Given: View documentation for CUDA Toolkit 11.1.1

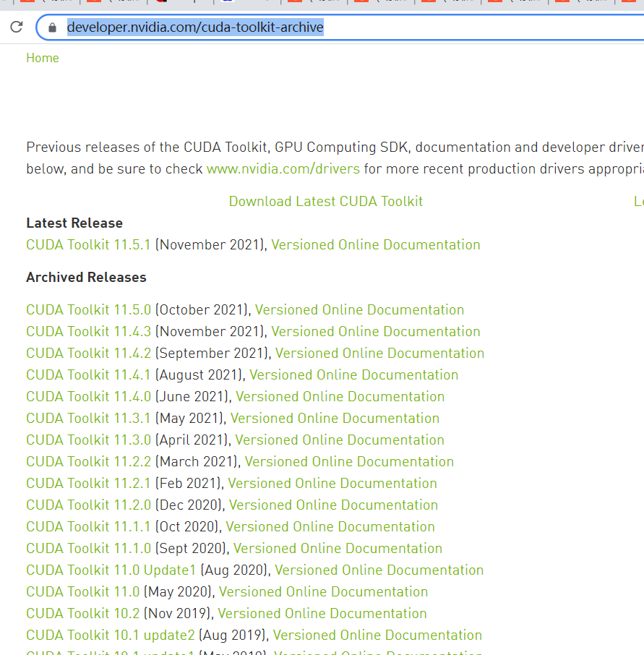Looking at the screenshot, I should pos(330,527).
